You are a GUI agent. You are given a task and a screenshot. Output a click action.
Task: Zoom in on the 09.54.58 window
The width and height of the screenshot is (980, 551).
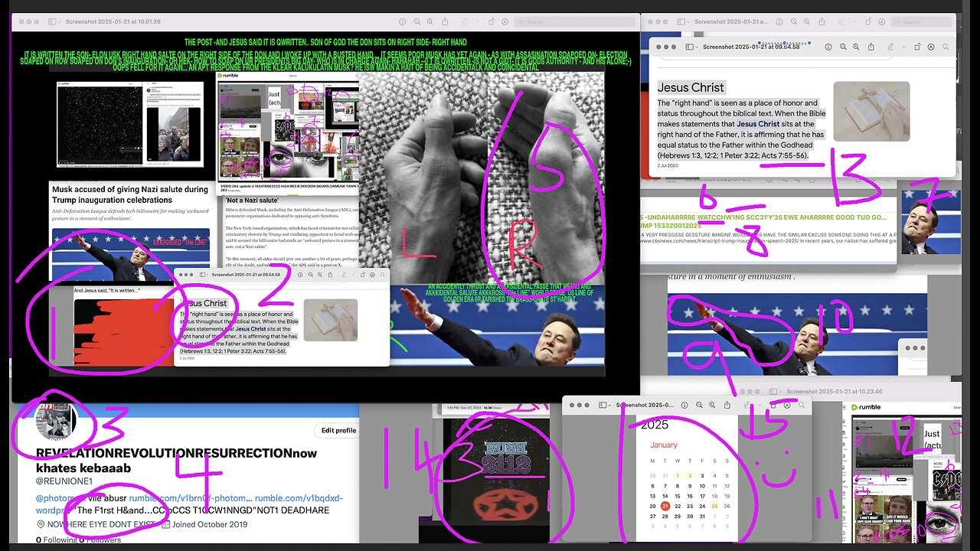point(856,47)
